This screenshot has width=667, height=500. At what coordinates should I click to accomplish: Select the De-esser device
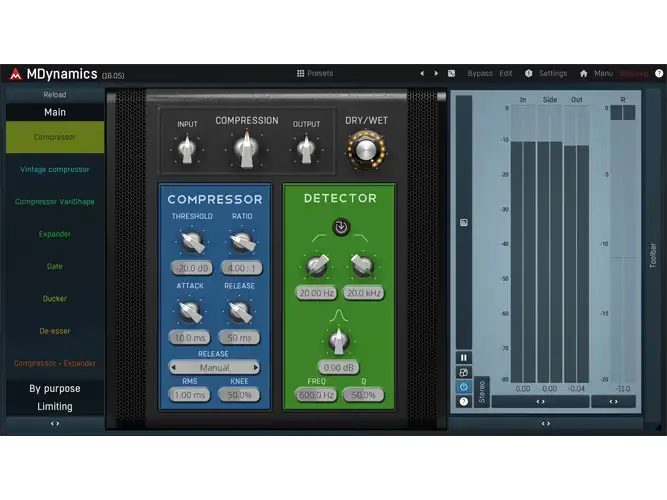tap(55, 331)
